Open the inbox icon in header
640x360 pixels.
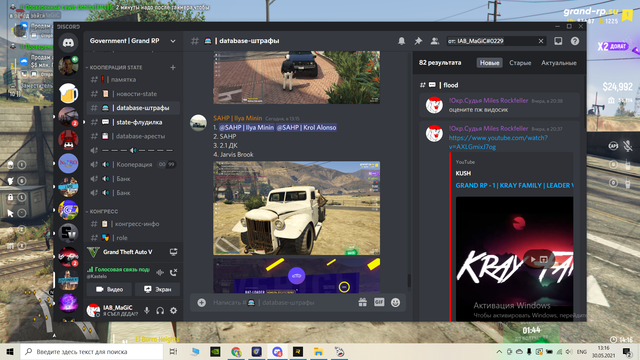558,41
